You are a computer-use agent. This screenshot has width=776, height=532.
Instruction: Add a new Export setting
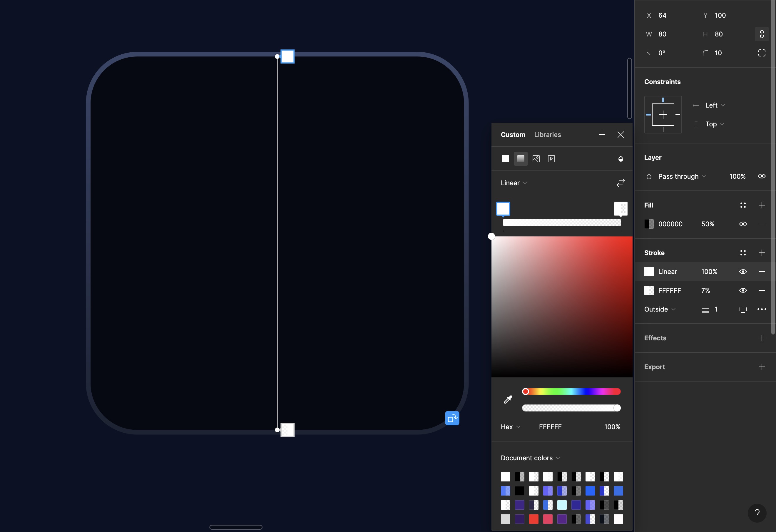click(761, 367)
